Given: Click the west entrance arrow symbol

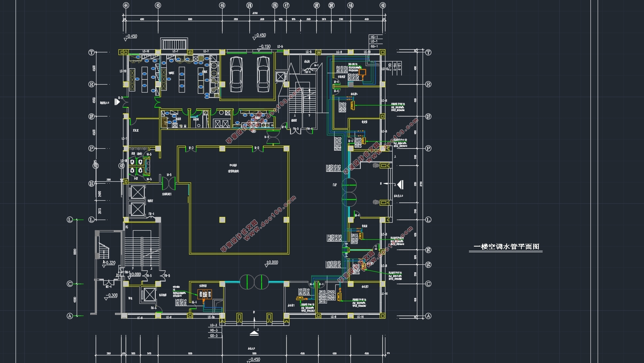Looking at the screenshot, I should (x=117, y=102).
